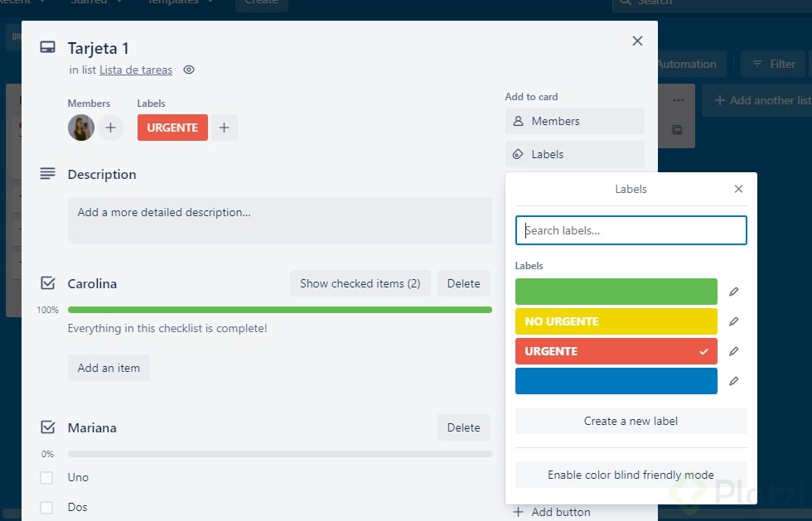Click the member avatar photo
The image size is (812, 521).
[81, 128]
